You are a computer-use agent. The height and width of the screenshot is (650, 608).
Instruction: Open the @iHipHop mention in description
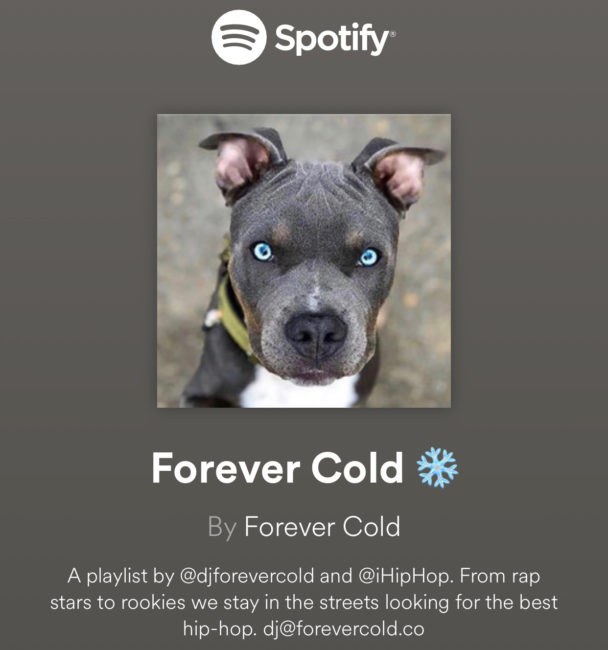[405, 576]
